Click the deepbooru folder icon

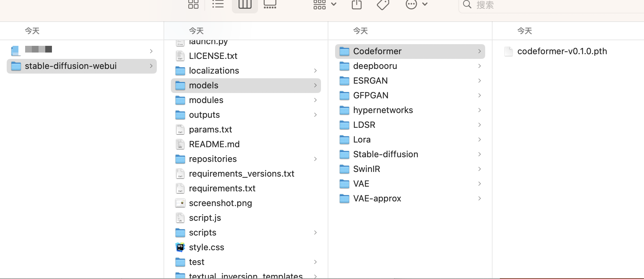(344, 66)
